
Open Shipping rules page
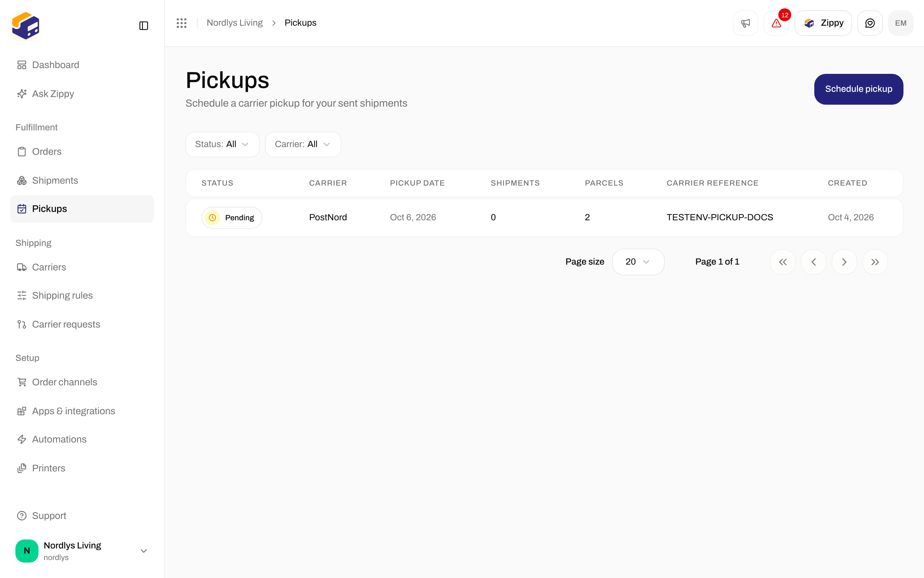[82, 295]
